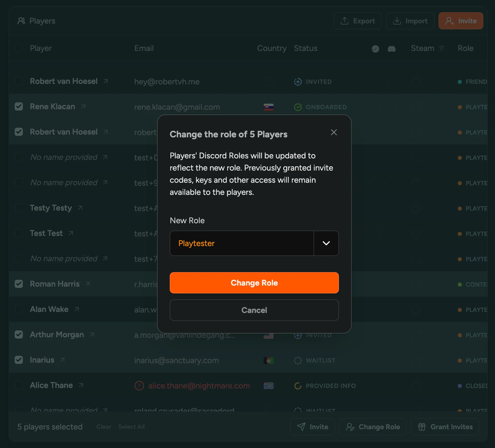Viewport: 495px width, 448px height.
Task: Open the New Role dropdown showing Playtester
Action: [x=242, y=243]
